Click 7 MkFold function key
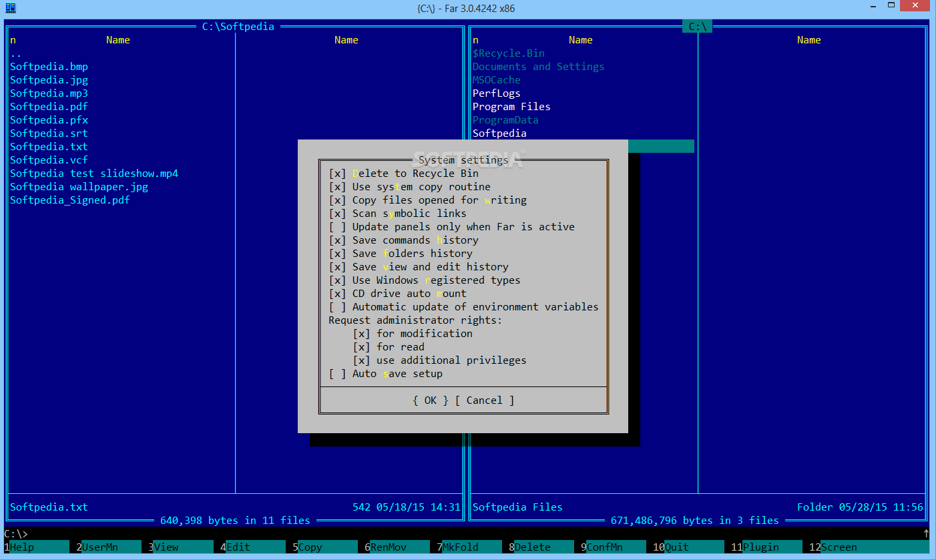The height and width of the screenshot is (560, 936). tap(469, 547)
